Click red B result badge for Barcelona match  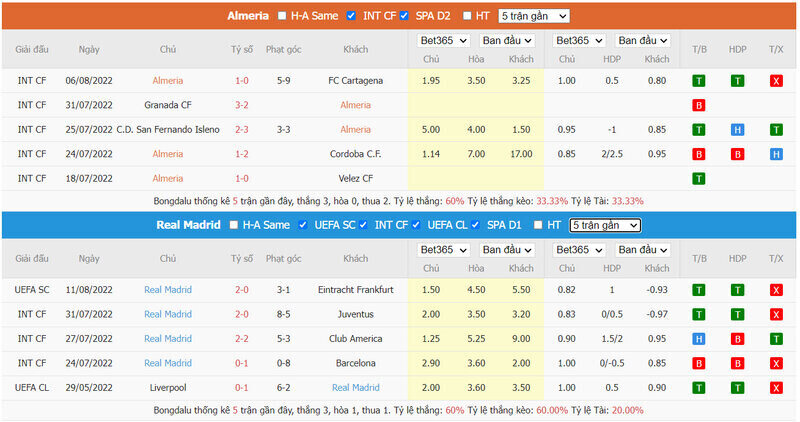(x=698, y=363)
